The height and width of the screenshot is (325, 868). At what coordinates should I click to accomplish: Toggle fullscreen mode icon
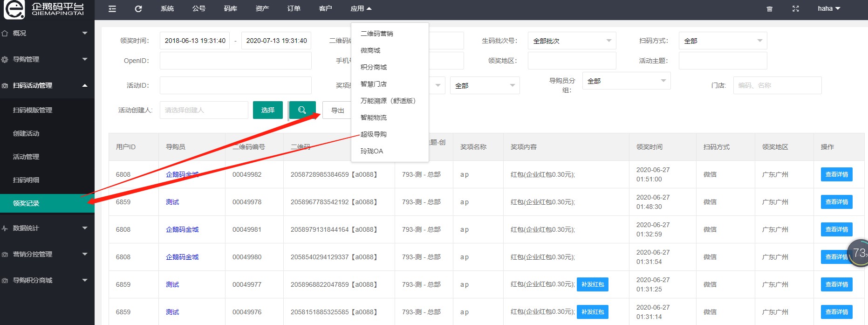796,9
